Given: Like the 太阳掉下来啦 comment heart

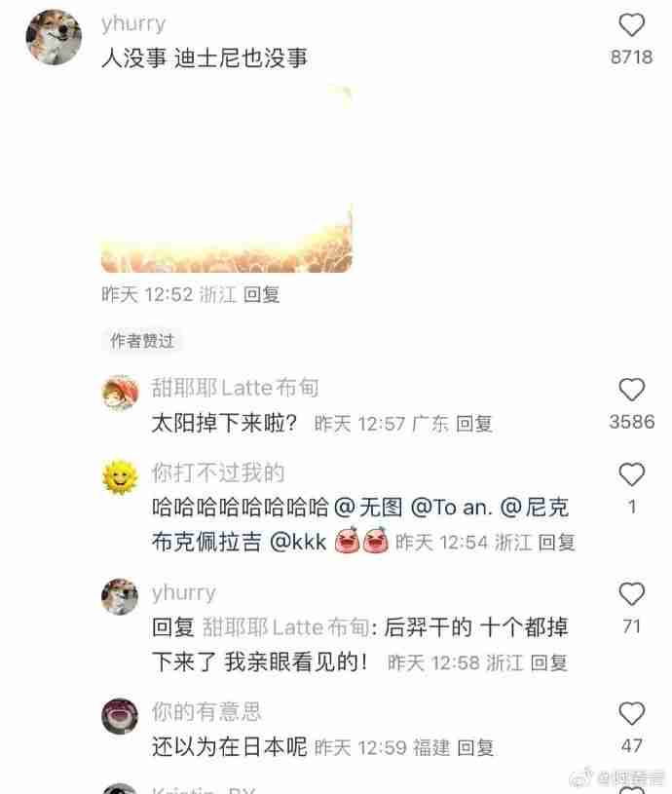Looking at the screenshot, I should click(x=631, y=390).
